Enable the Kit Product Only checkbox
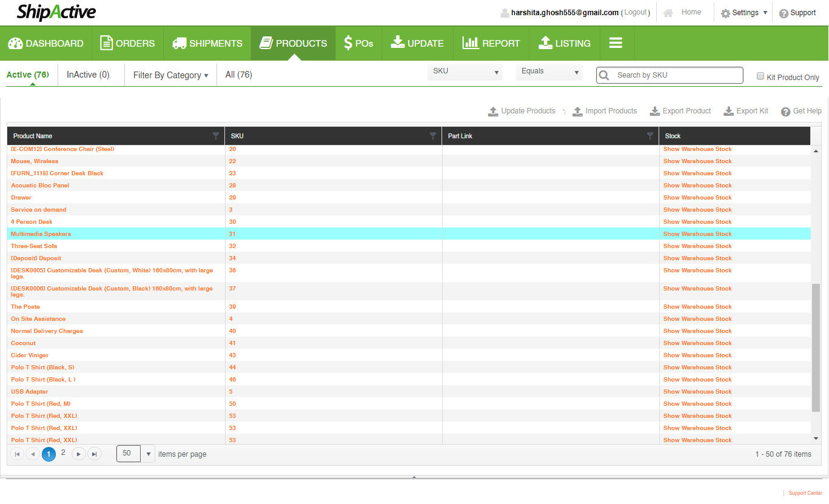Image resolution: width=829 pixels, height=504 pixels. [760, 76]
